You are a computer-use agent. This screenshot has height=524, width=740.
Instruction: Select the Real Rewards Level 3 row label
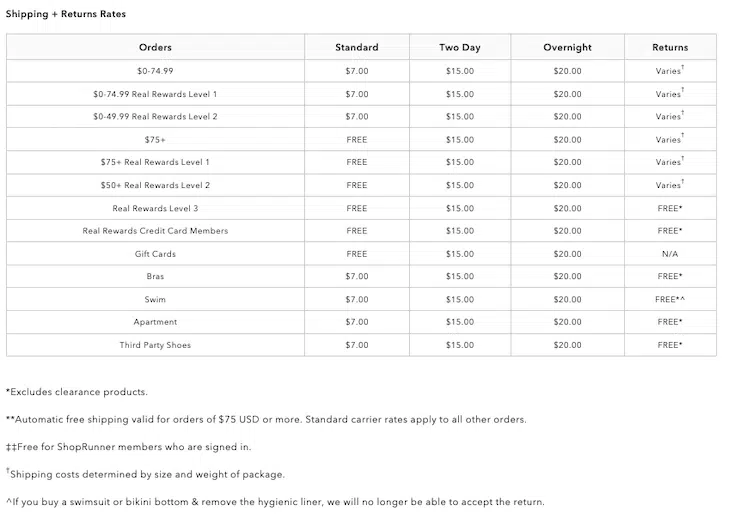[155, 208]
